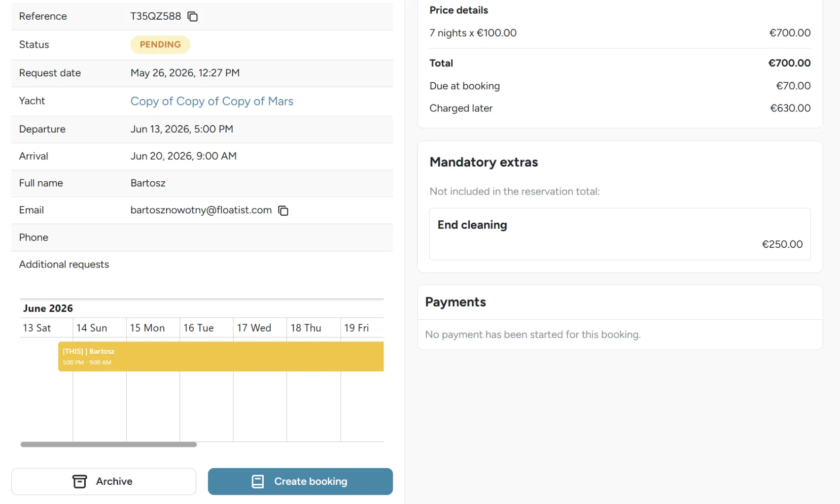Click the Payments section heading
This screenshot has height=504, width=840.
pyautogui.click(x=455, y=302)
